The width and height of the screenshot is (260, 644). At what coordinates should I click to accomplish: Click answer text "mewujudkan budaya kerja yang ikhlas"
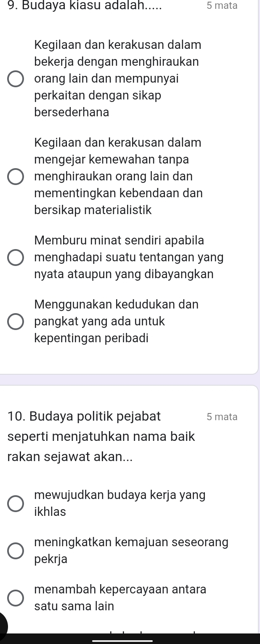coord(120,503)
